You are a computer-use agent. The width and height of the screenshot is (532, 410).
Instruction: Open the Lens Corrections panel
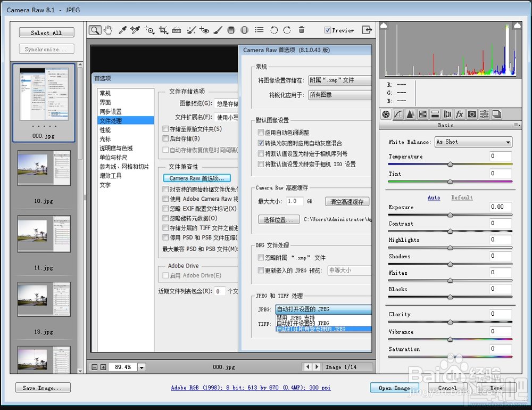pyautogui.click(x=447, y=114)
